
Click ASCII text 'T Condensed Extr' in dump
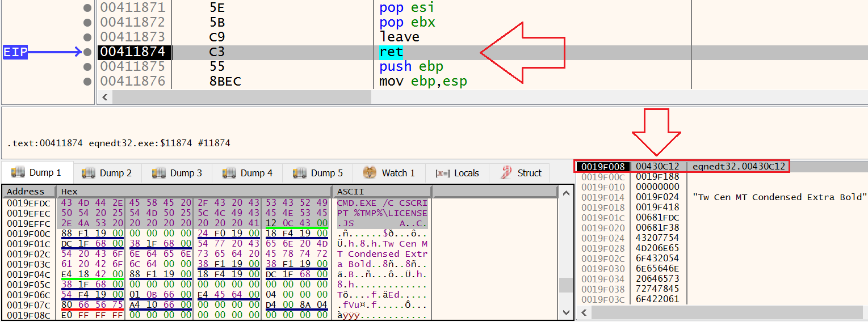382,254
